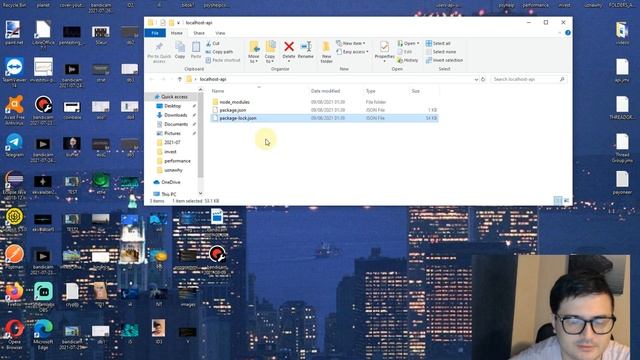This screenshot has height=360, width=640.
Task: Open the uznavhy folder in navigation pane
Action: point(173,170)
